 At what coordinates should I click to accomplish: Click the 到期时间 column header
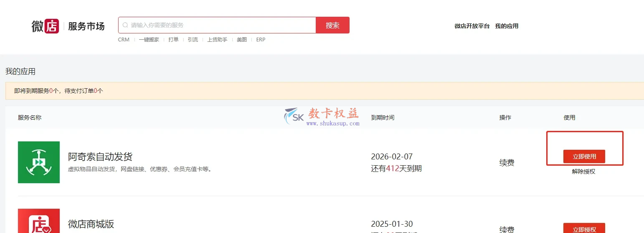click(383, 118)
